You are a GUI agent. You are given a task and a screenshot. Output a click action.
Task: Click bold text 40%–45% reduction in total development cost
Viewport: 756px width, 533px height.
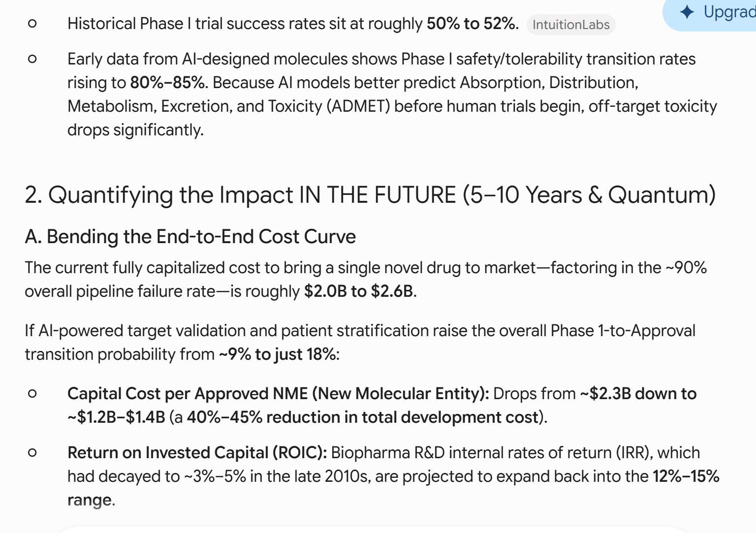click(x=363, y=417)
